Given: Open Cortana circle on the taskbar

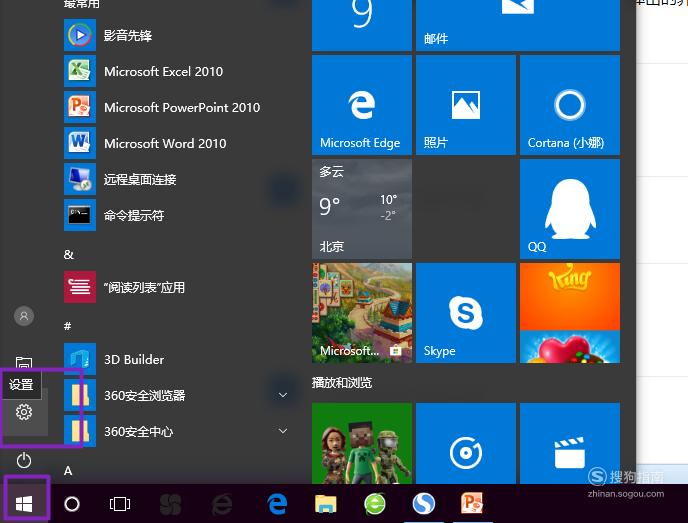Looking at the screenshot, I should [x=72, y=504].
